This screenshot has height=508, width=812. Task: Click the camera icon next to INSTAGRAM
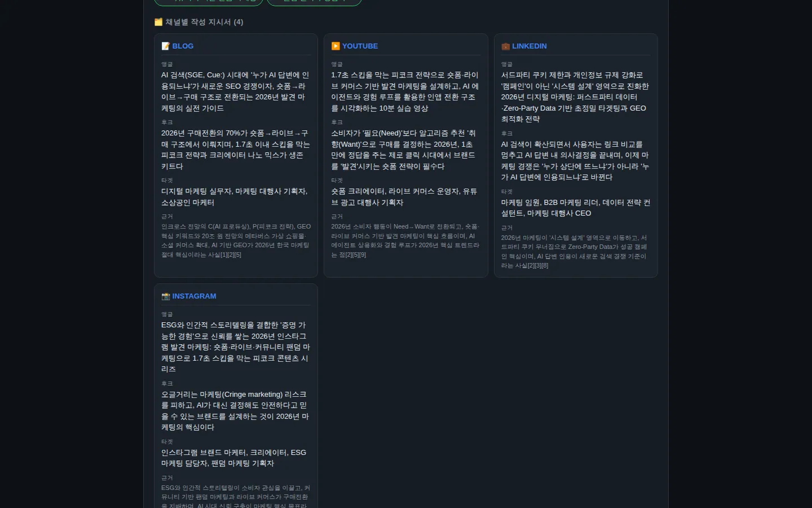coord(166,296)
